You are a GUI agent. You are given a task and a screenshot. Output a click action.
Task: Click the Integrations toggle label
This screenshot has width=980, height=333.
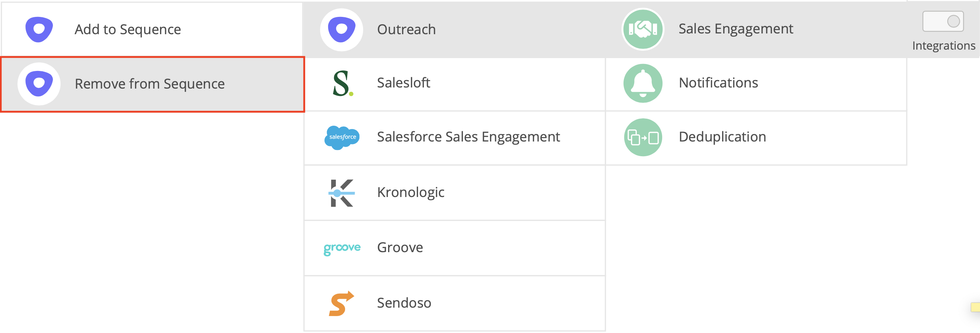944,46
